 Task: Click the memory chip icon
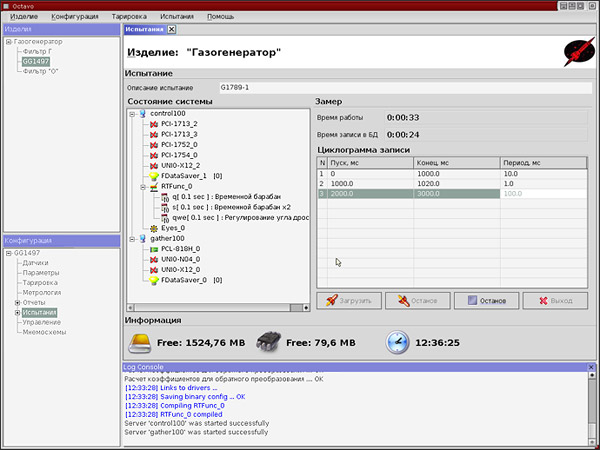click(x=268, y=342)
